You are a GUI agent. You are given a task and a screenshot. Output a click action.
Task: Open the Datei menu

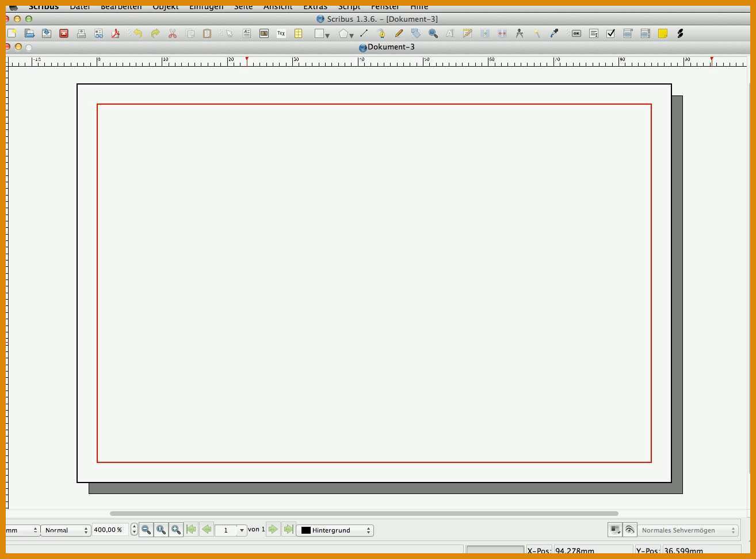coord(80,6)
